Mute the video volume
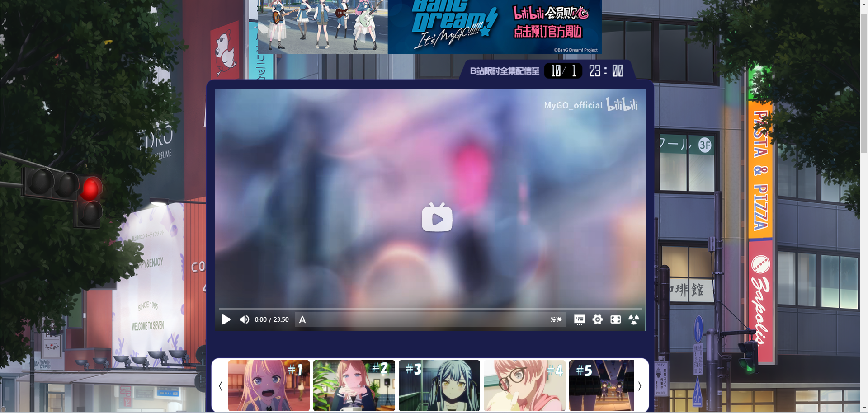The height and width of the screenshot is (413, 868). [245, 319]
